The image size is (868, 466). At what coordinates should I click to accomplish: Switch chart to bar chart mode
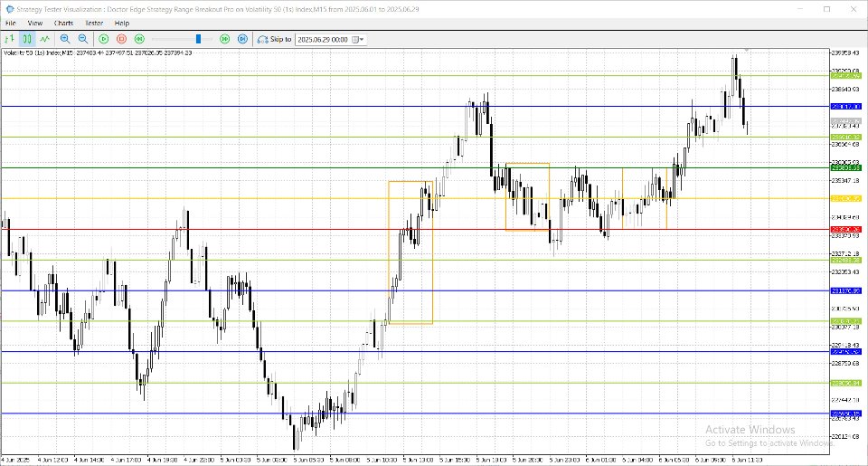[9, 39]
